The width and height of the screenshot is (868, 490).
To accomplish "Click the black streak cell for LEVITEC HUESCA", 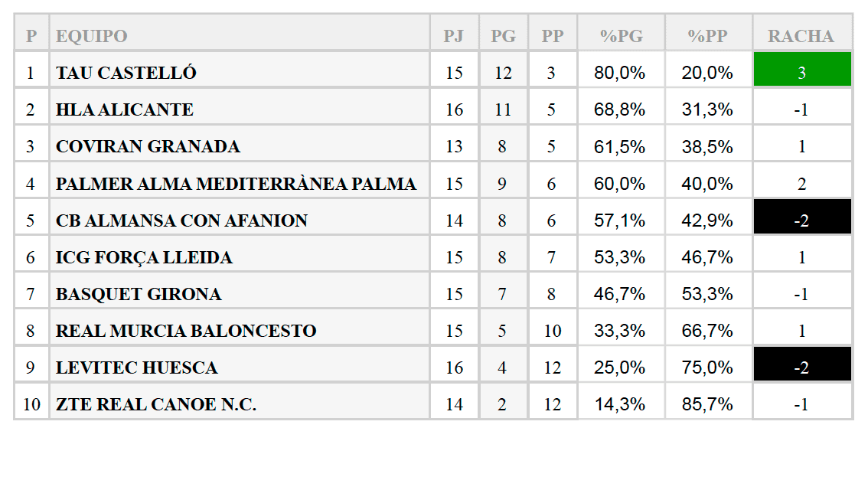I will click(x=801, y=367).
